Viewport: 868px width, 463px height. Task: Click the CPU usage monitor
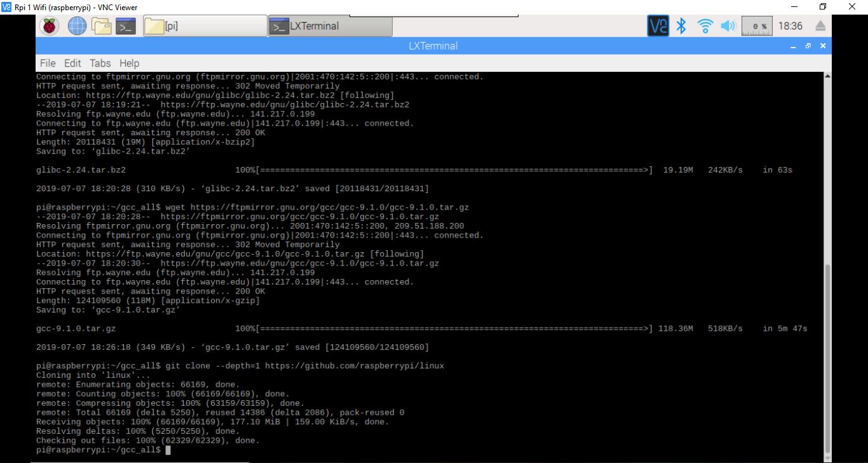[x=757, y=26]
